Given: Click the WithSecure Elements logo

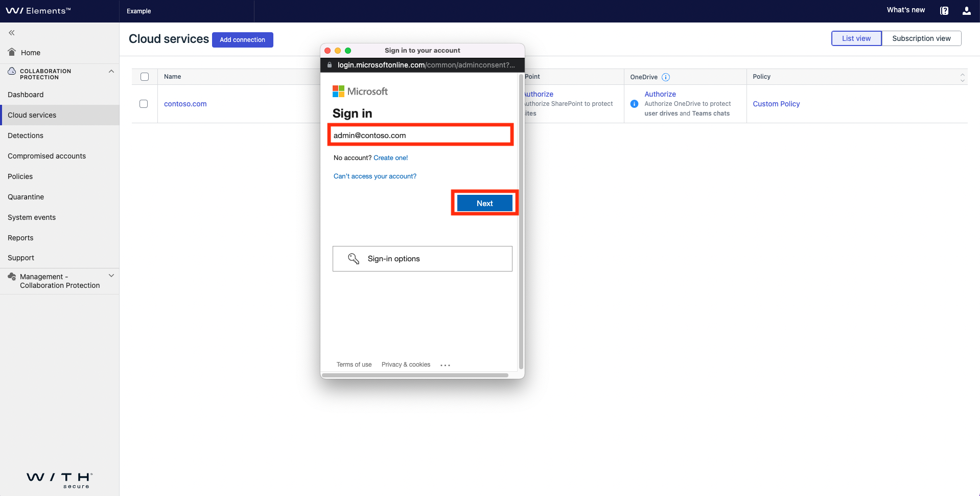Looking at the screenshot, I should coord(39,10).
